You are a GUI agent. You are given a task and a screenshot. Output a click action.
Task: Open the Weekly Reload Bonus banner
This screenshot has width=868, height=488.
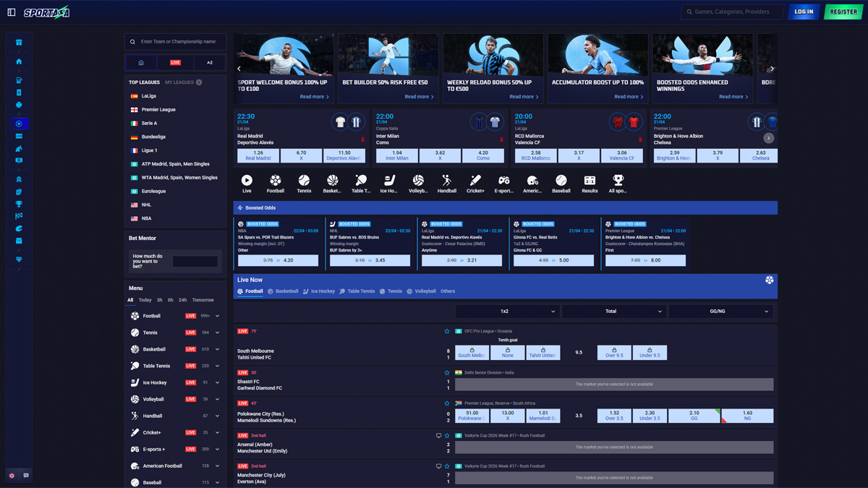tap(493, 69)
